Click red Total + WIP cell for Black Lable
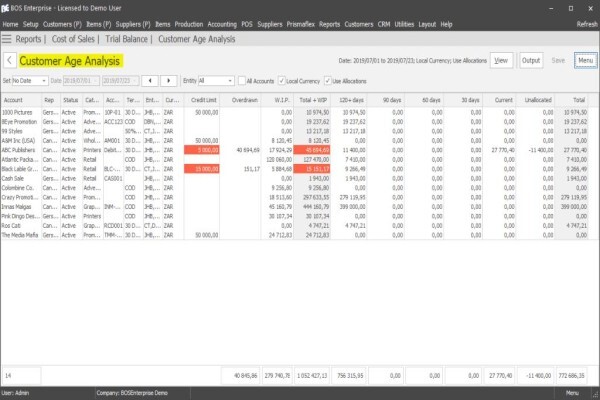The image size is (600, 400). [x=311, y=169]
